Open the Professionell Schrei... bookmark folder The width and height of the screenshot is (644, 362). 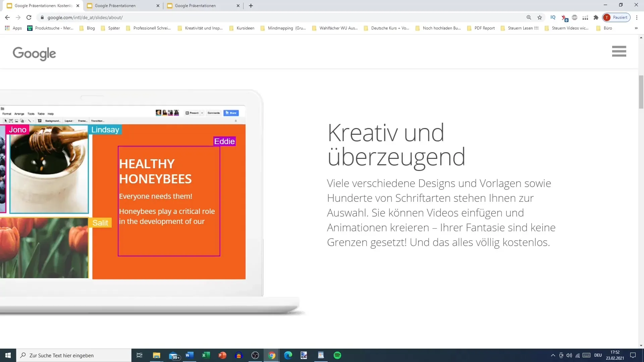point(149,28)
